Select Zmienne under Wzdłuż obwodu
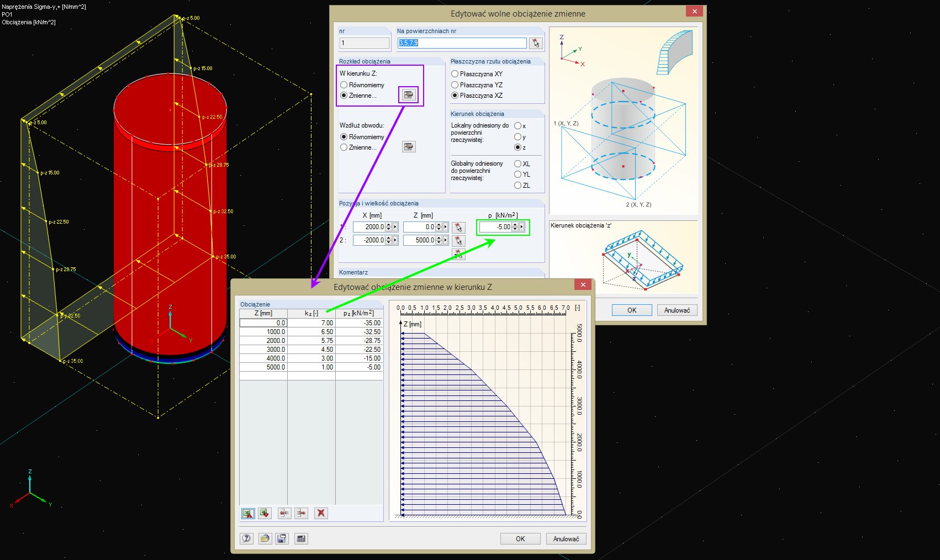Image resolution: width=940 pixels, height=560 pixels. point(344,147)
